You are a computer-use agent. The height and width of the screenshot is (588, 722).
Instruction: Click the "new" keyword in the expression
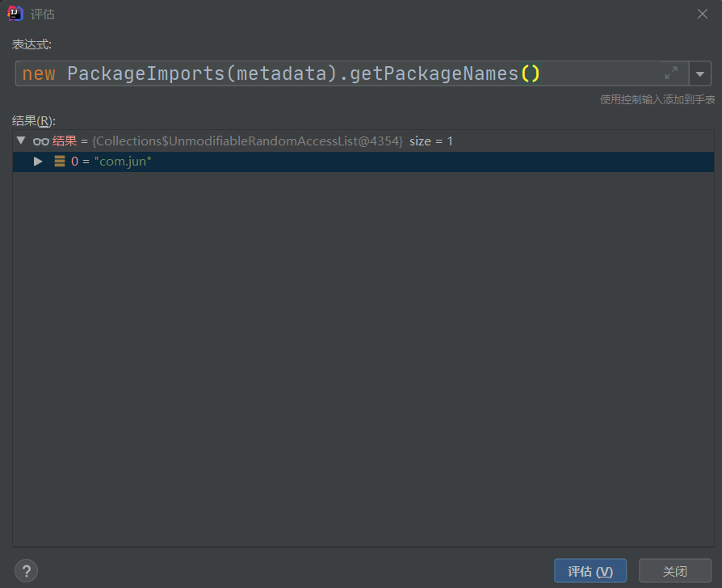click(39, 73)
